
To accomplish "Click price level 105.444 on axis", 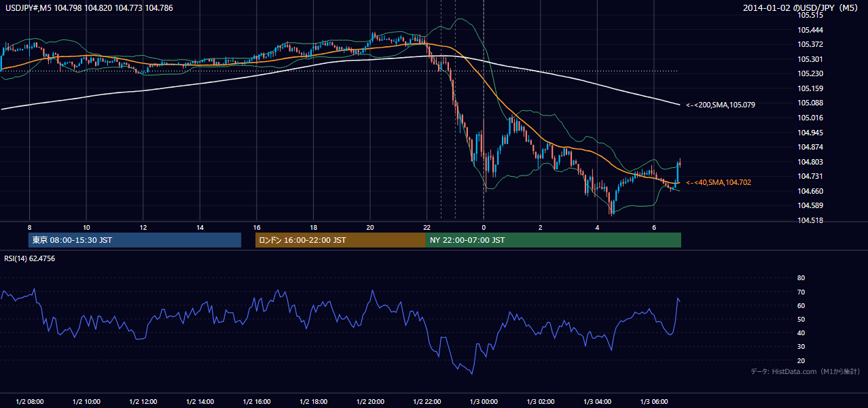I will pyautogui.click(x=810, y=30).
